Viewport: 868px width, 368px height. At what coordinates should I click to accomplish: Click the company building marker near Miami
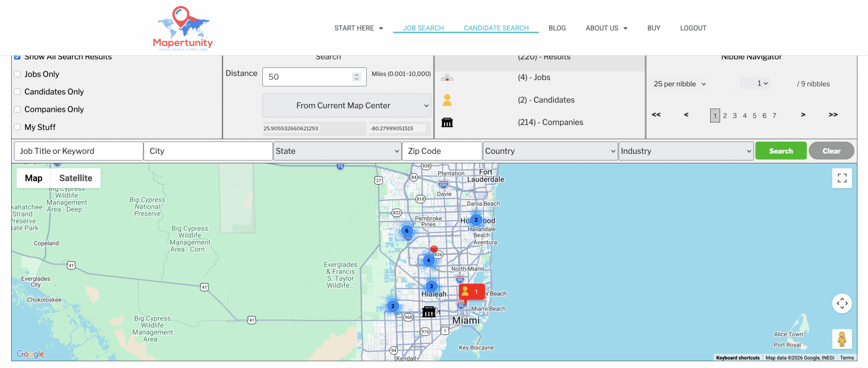coord(429,312)
